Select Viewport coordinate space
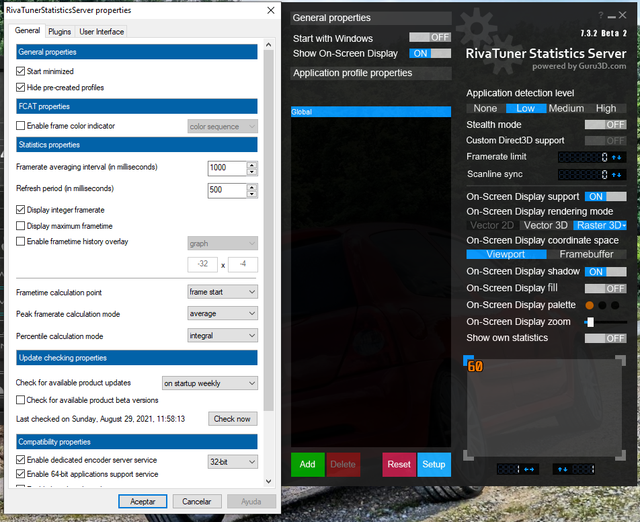The image size is (640, 522). [x=506, y=254]
